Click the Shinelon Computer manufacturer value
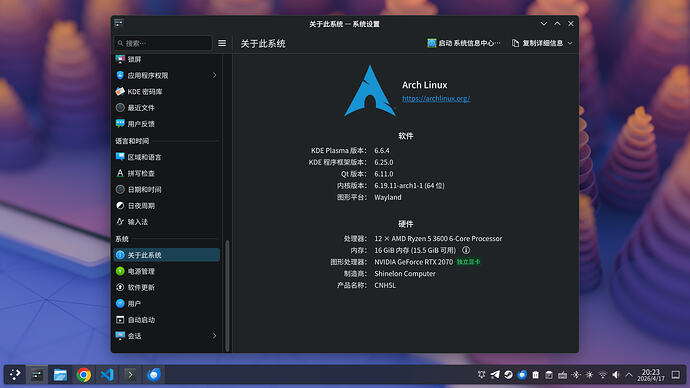690x388 pixels. pyautogui.click(x=405, y=274)
